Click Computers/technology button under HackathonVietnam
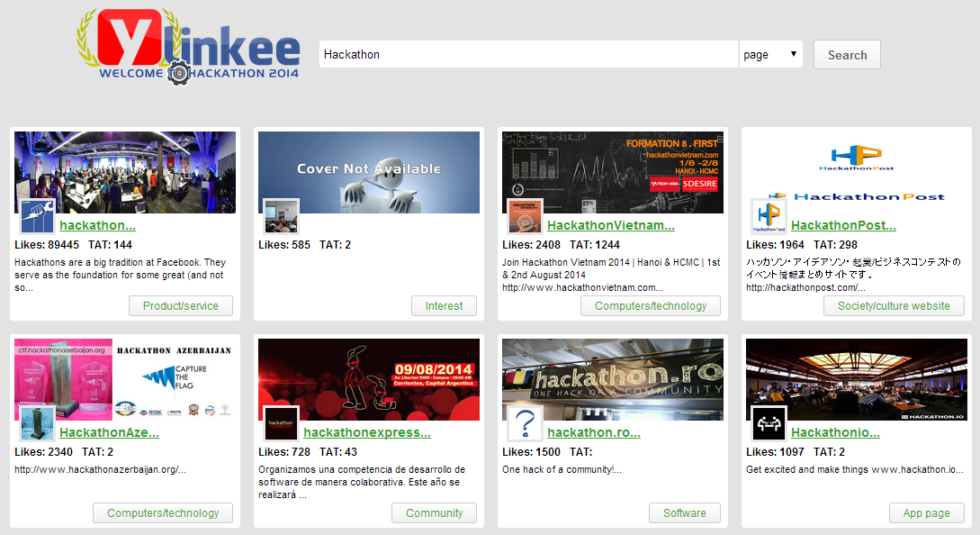The height and width of the screenshot is (535, 980). click(651, 306)
